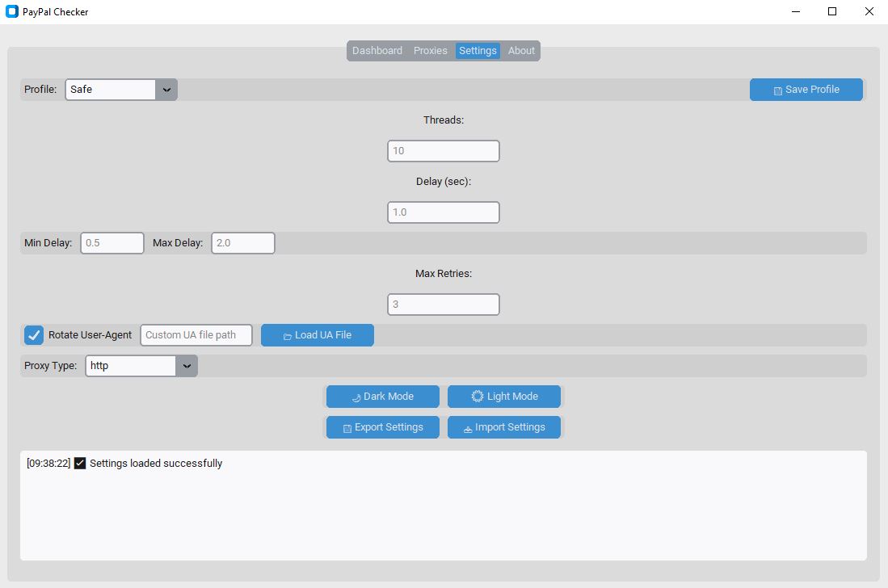The width and height of the screenshot is (888, 588).
Task: Open the Dashboard tab
Action: pos(377,51)
